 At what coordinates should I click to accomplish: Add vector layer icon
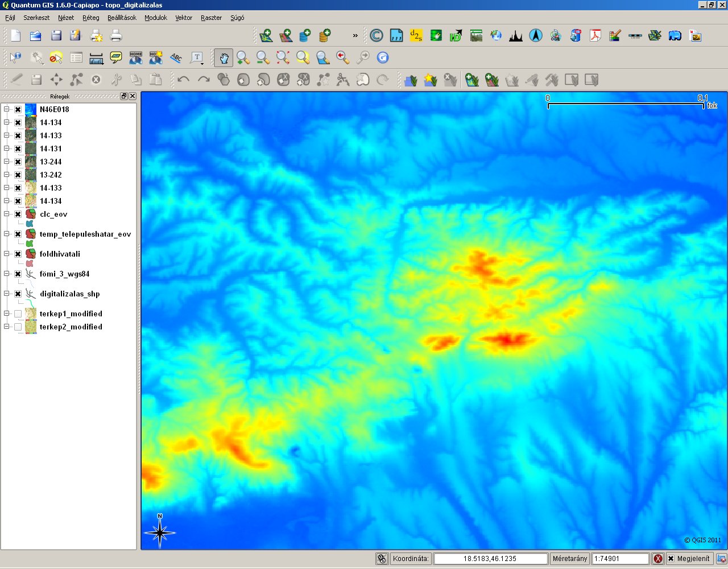[266, 36]
